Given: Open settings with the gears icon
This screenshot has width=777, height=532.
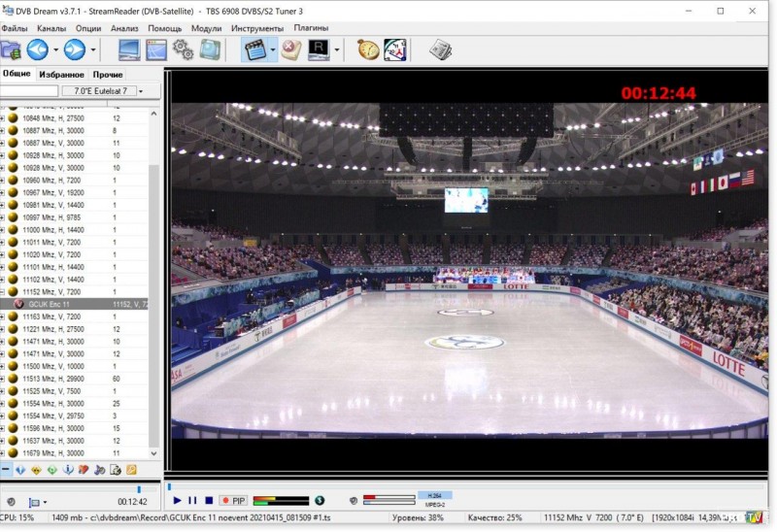Looking at the screenshot, I should click(183, 50).
